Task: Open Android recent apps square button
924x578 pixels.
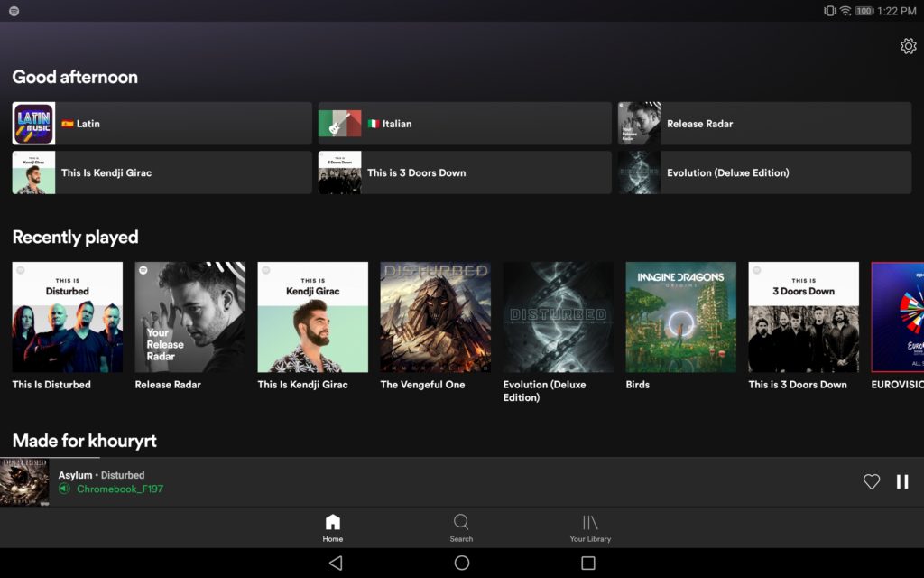Action: point(588,563)
